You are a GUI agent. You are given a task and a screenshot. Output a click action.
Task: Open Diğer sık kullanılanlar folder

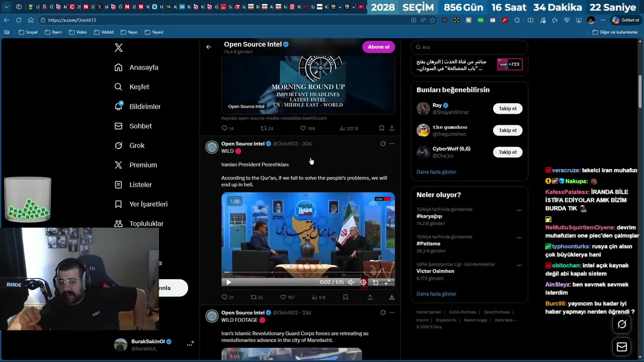(615, 32)
